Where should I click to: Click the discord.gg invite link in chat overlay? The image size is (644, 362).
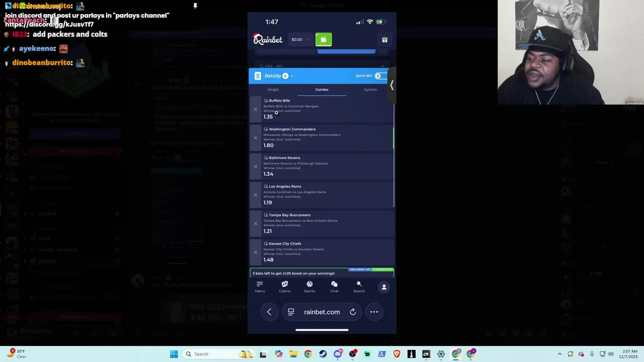(x=49, y=24)
